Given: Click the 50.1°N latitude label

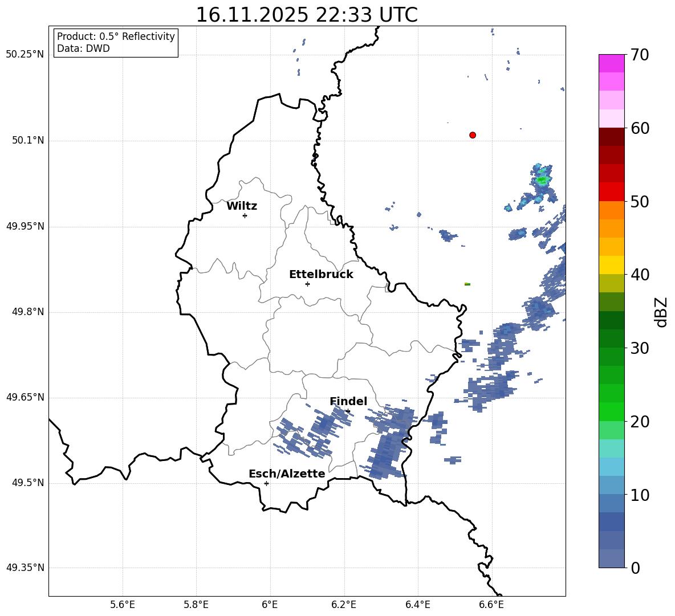Looking at the screenshot, I should coord(28,140).
